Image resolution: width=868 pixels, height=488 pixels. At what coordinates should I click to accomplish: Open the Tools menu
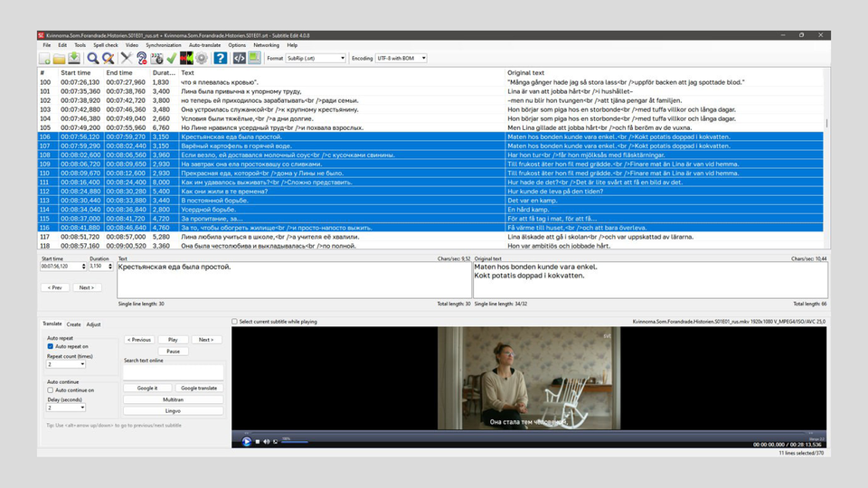tap(80, 45)
